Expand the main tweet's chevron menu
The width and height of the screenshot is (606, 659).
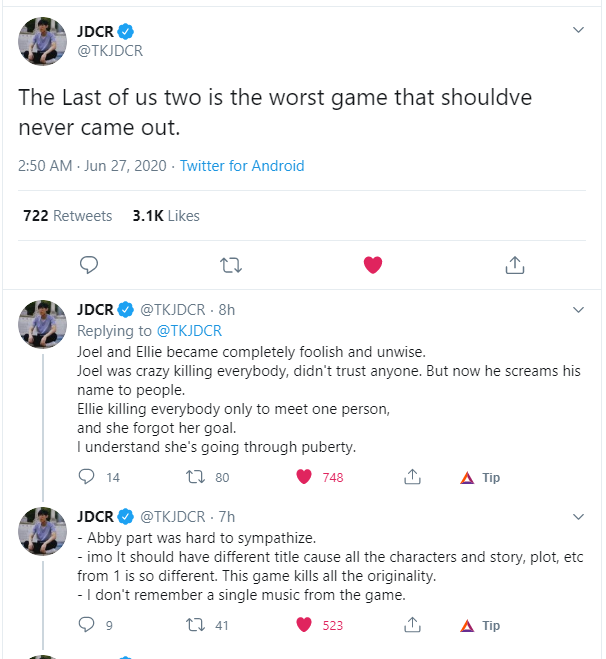[579, 30]
